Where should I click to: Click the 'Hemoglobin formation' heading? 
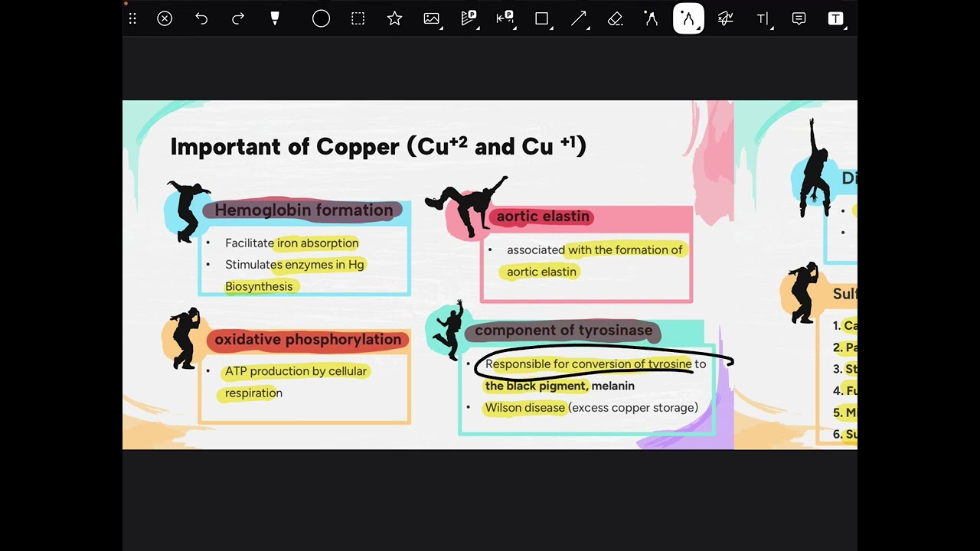click(303, 210)
